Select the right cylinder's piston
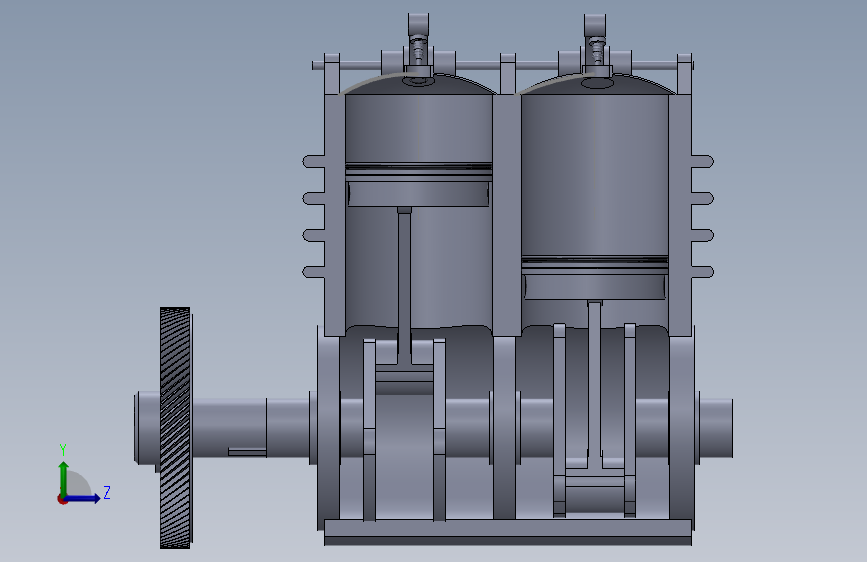Screen dimensions: 867x562 pyautogui.click(x=595, y=278)
